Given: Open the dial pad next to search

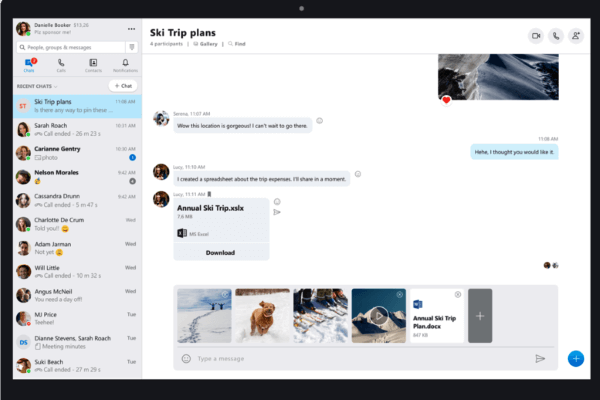Looking at the screenshot, I should pos(132,47).
